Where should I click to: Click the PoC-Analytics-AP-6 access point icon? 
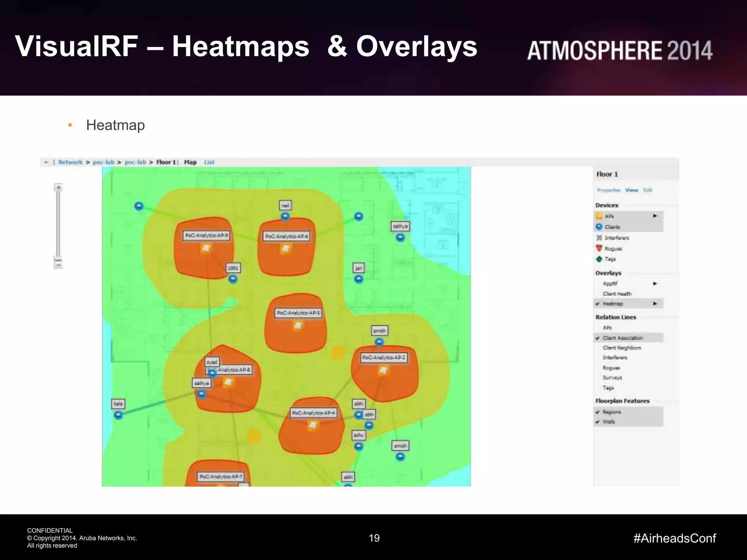click(x=286, y=249)
